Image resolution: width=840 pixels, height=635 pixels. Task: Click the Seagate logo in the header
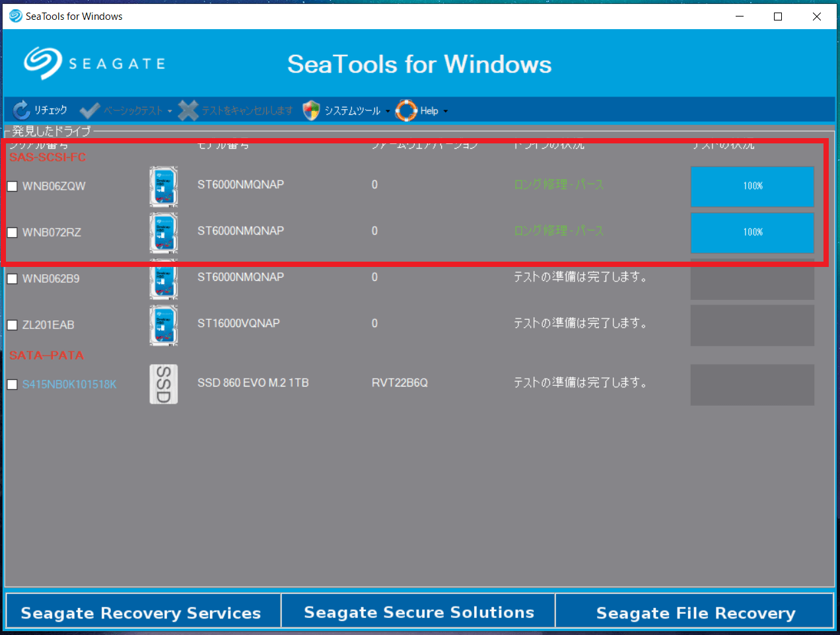pyautogui.click(x=94, y=63)
